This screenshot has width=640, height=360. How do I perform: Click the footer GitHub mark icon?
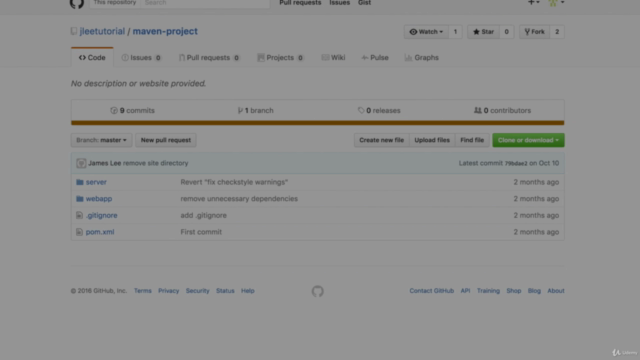pos(318,291)
